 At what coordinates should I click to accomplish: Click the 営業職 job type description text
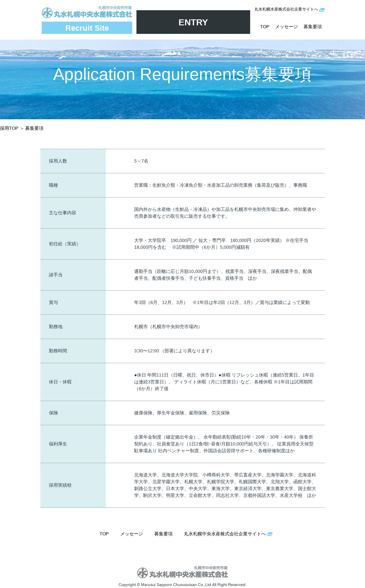[x=221, y=185]
